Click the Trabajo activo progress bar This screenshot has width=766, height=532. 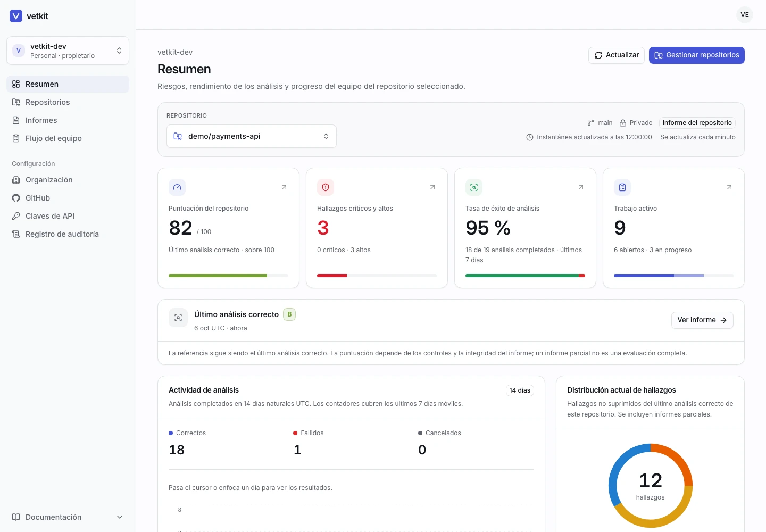tap(673, 276)
